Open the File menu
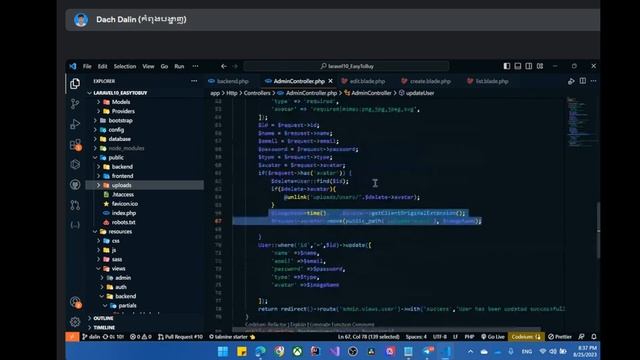 87,66
